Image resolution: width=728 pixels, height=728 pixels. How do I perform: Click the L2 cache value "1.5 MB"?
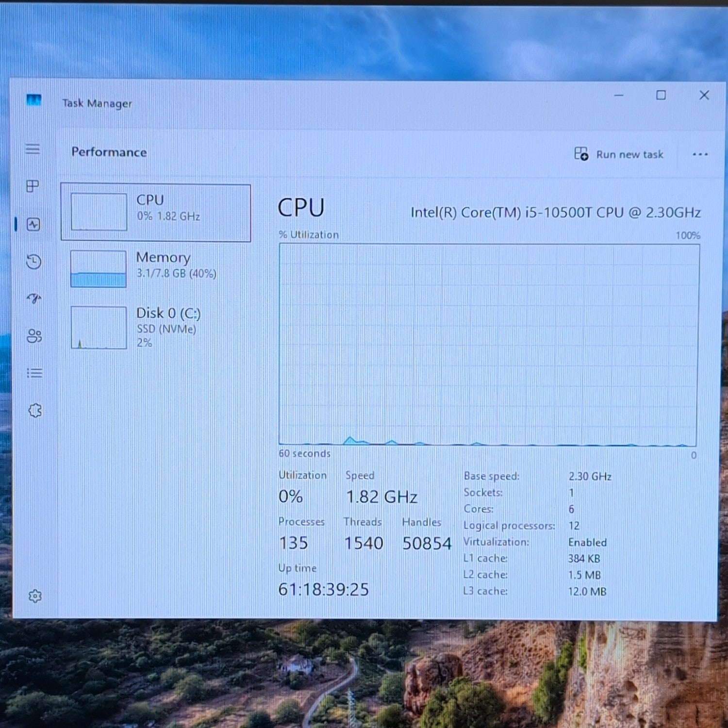pyautogui.click(x=584, y=575)
